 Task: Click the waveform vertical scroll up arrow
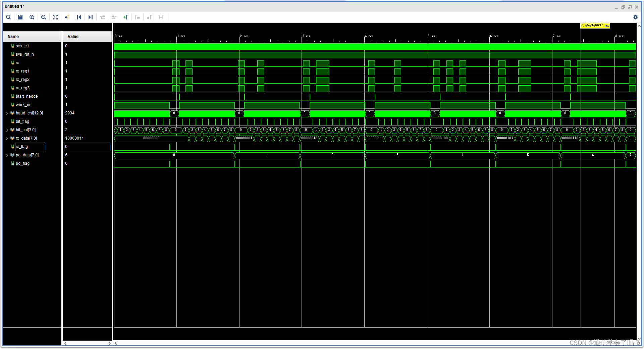coord(639,26)
